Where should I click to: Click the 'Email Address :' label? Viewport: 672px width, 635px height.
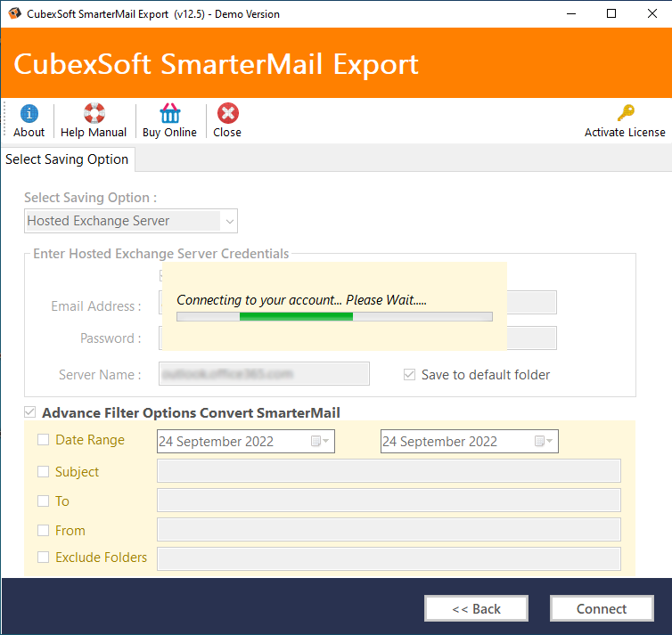coord(96,305)
